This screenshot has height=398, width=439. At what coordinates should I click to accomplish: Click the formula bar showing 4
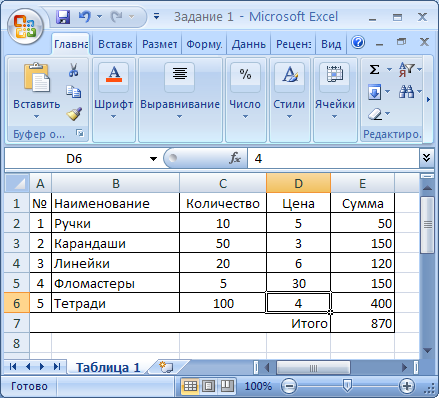tap(333, 159)
